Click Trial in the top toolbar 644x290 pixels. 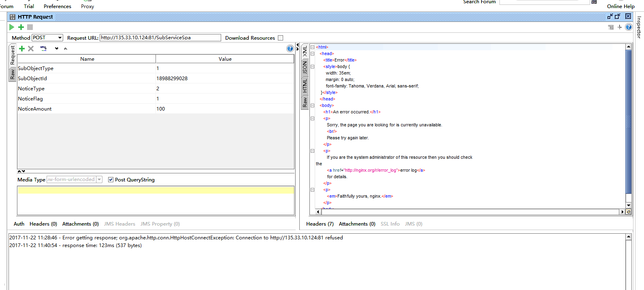click(x=29, y=6)
